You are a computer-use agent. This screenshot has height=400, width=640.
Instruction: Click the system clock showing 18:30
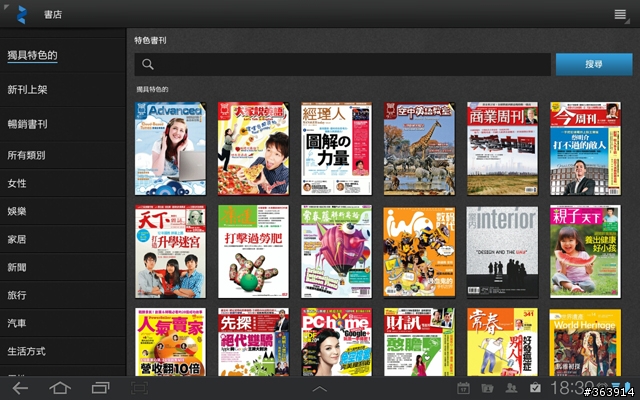572,387
